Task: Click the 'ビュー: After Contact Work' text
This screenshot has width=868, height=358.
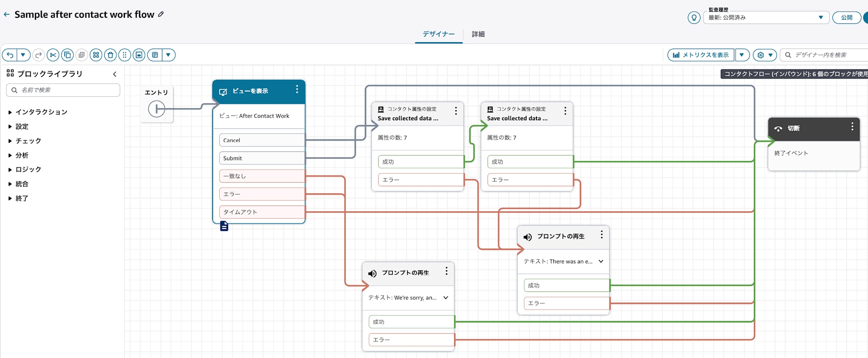Action: click(254, 116)
